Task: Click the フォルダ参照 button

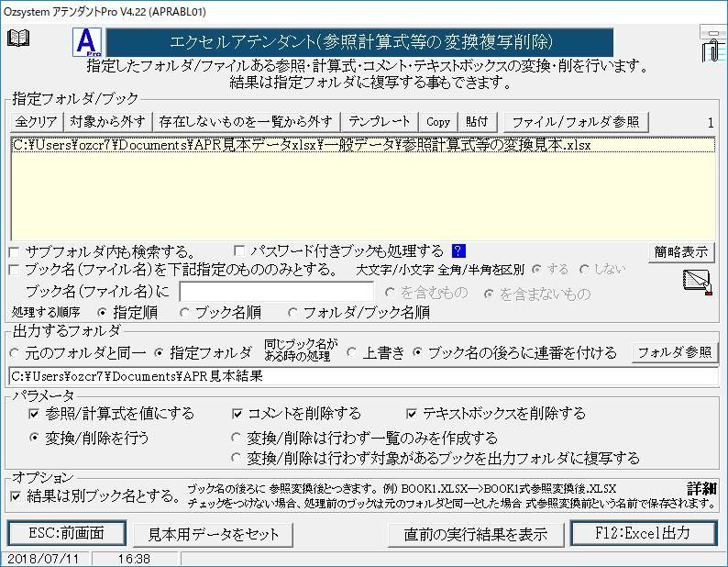Action: pos(675,352)
